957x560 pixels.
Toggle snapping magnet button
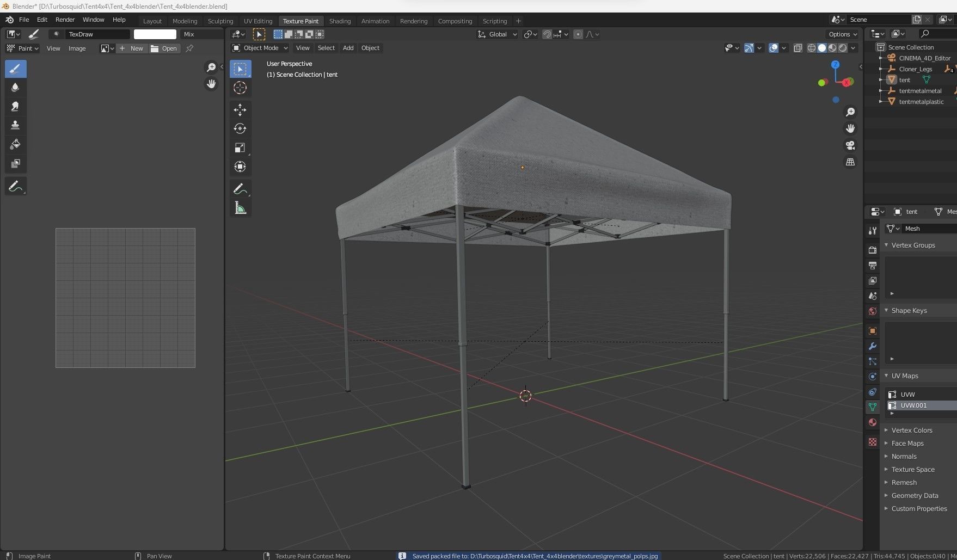(547, 34)
